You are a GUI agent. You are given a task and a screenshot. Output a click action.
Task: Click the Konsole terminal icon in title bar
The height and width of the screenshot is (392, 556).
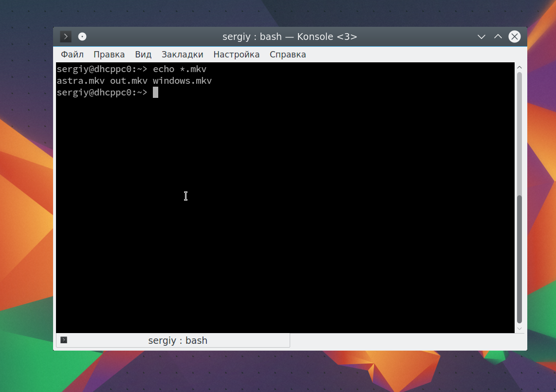click(66, 37)
